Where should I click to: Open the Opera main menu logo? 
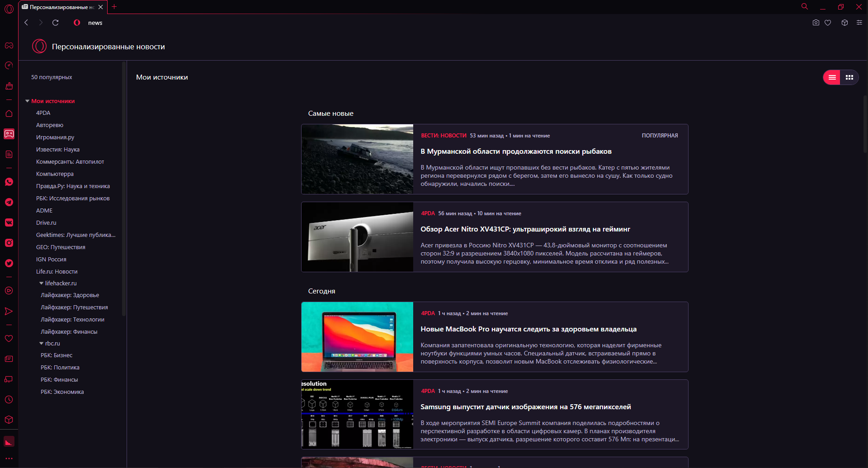(9, 9)
